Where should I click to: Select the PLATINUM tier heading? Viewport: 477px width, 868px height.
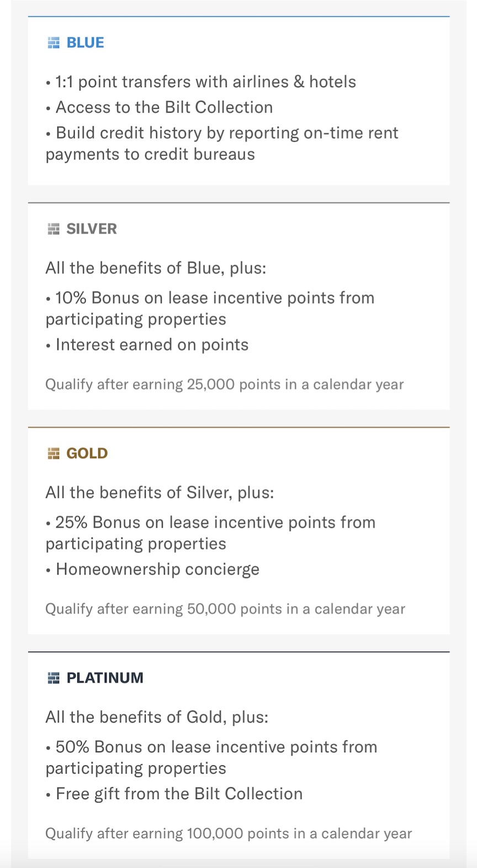tap(105, 678)
